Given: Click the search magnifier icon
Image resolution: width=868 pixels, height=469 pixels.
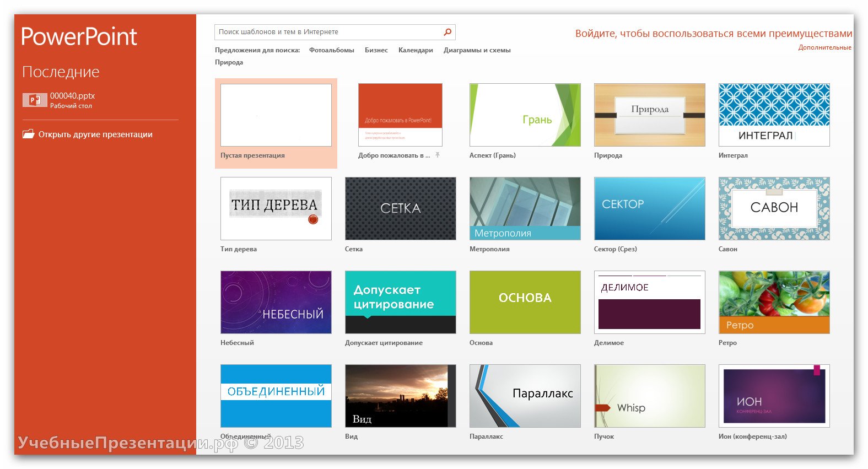Looking at the screenshot, I should (x=448, y=32).
